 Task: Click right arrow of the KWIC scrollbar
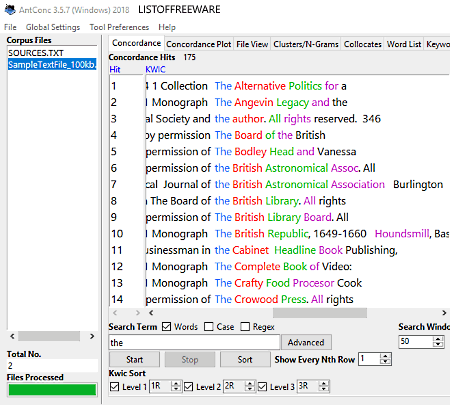tap(444, 313)
